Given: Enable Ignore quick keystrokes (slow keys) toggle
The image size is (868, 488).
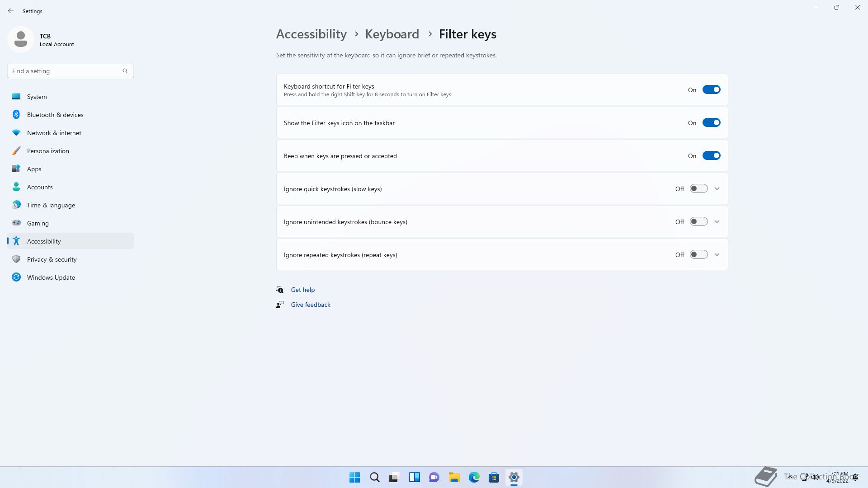Looking at the screenshot, I should pos(698,188).
